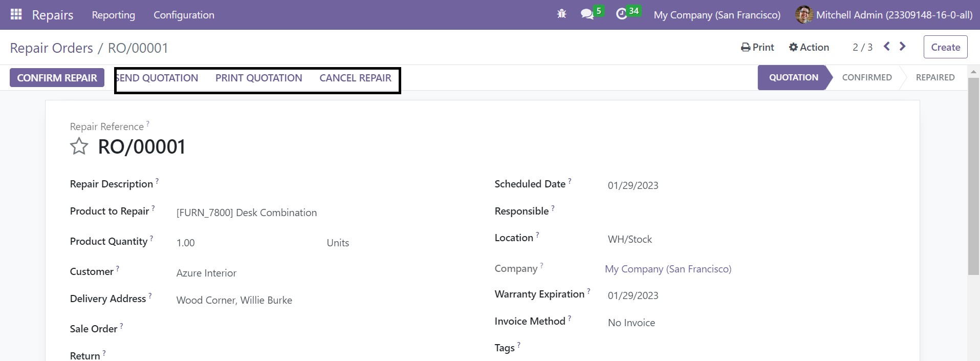
Task: Open the apps grid menu
Action: 16,14
